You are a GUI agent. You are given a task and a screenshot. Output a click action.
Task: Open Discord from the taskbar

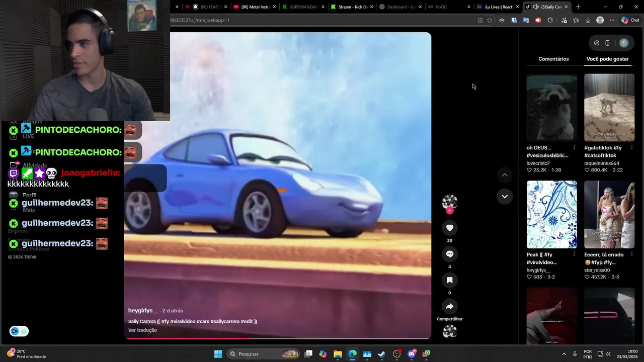tap(412, 354)
